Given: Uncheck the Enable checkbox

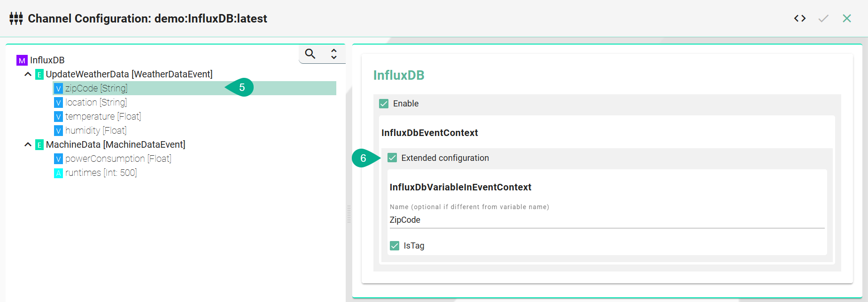Looking at the screenshot, I should click(x=384, y=104).
